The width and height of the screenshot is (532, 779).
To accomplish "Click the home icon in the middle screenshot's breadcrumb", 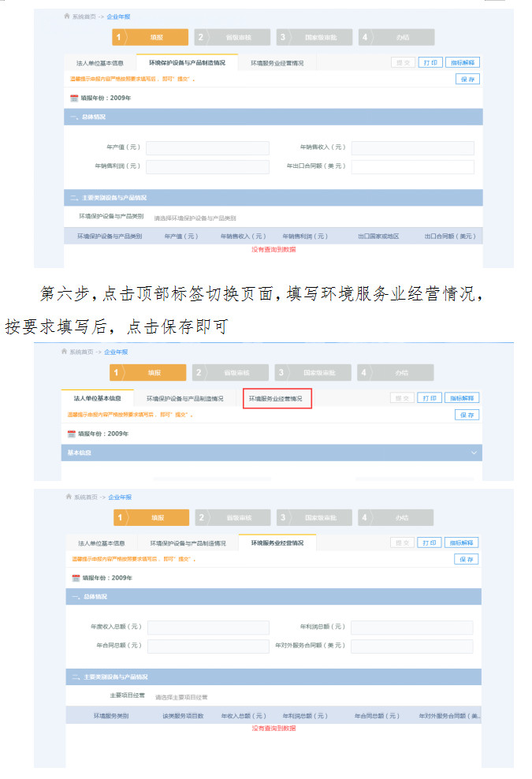I will [65, 352].
